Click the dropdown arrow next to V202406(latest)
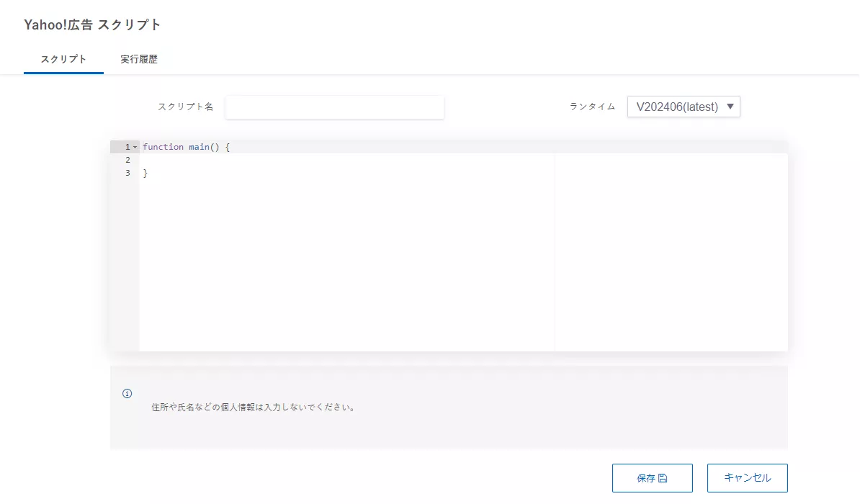The image size is (860, 504). coord(730,107)
